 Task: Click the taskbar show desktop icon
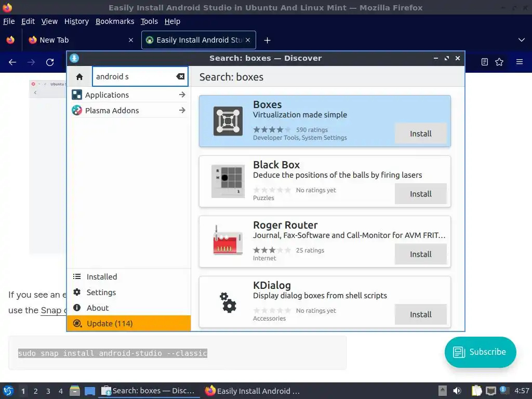(x=90, y=391)
